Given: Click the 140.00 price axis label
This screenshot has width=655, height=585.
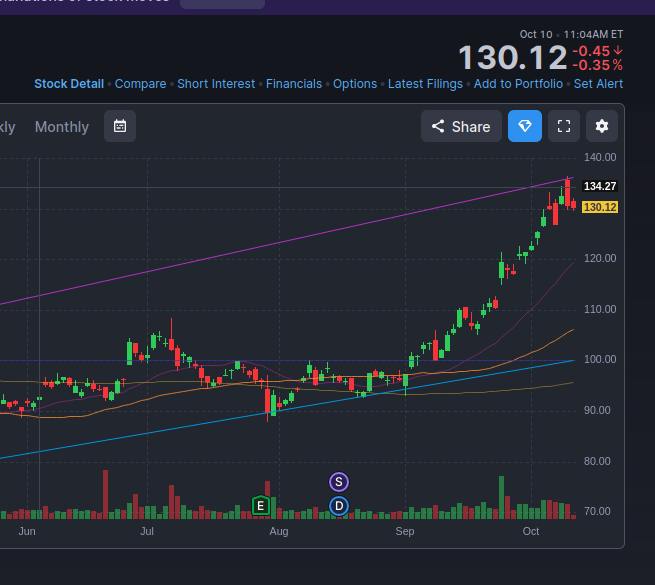Looking at the screenshot, I should [600, 158].
